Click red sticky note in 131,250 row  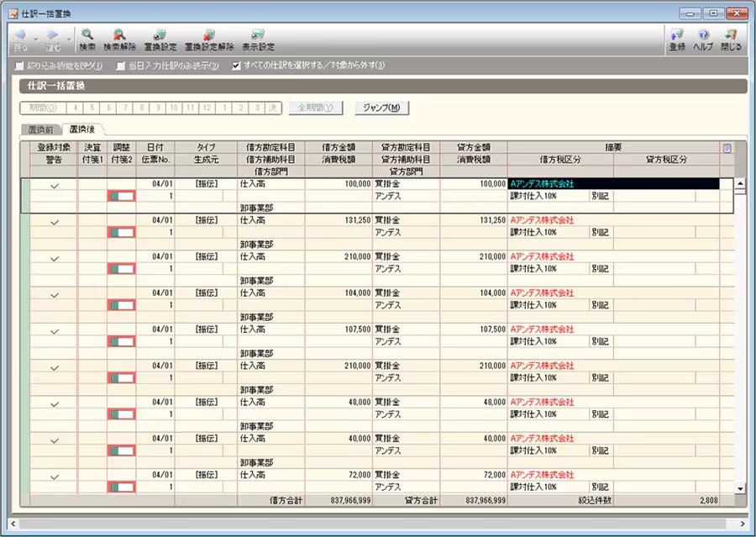pyautogui.click(x=122, y=233)
